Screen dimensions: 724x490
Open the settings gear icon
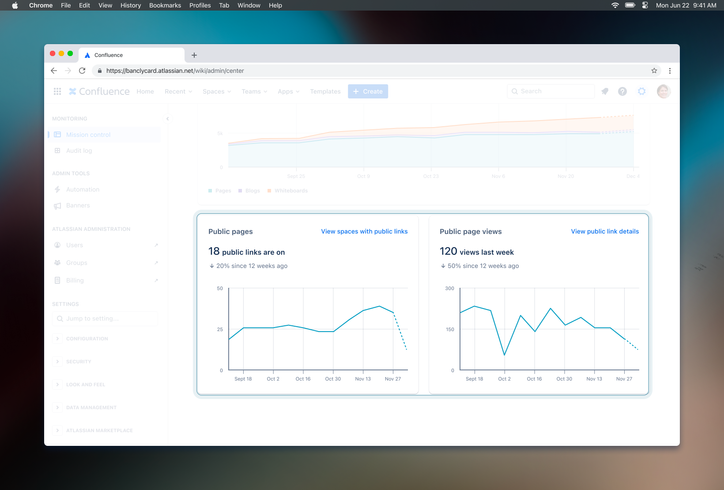tap(642, 91)
